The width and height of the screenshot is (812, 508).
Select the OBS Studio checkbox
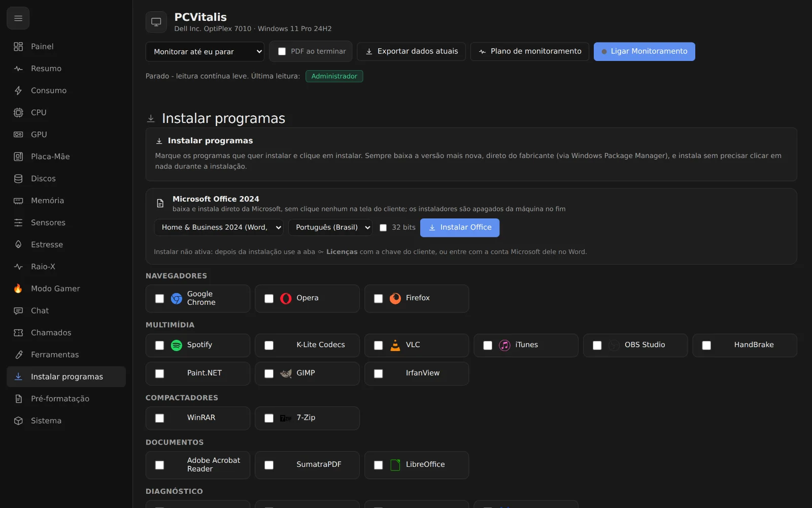(597, 345)
